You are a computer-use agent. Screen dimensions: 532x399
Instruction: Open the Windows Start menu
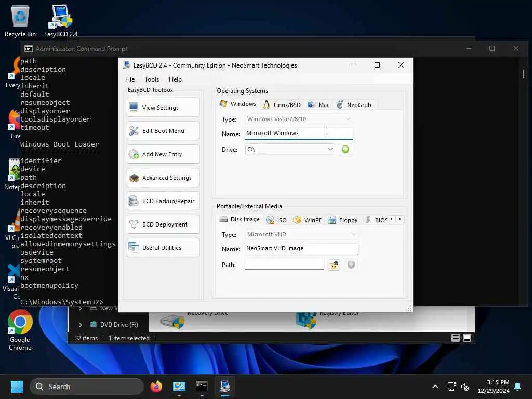[x=17, y=387]
